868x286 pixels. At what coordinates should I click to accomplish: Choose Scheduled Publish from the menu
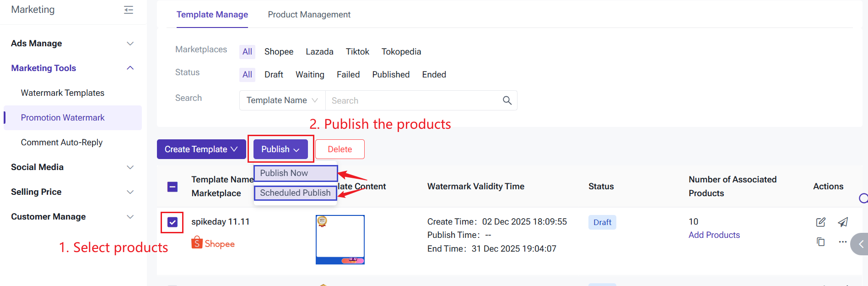pyautogui.click(x=295, y=193)
